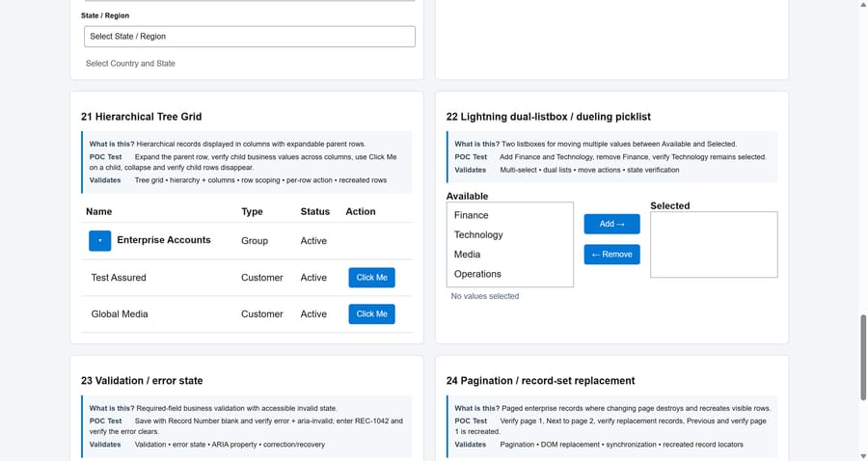Click Active status in Global Media row
868x461 pixels.
coord(313,314)
